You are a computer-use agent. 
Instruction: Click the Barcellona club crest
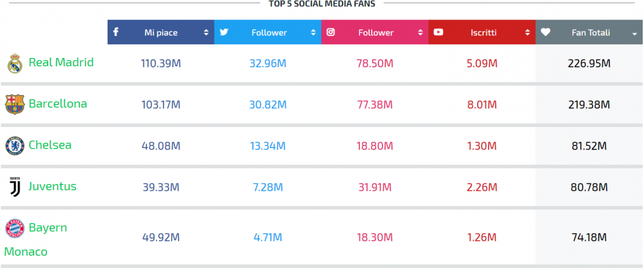pos(15,104)
